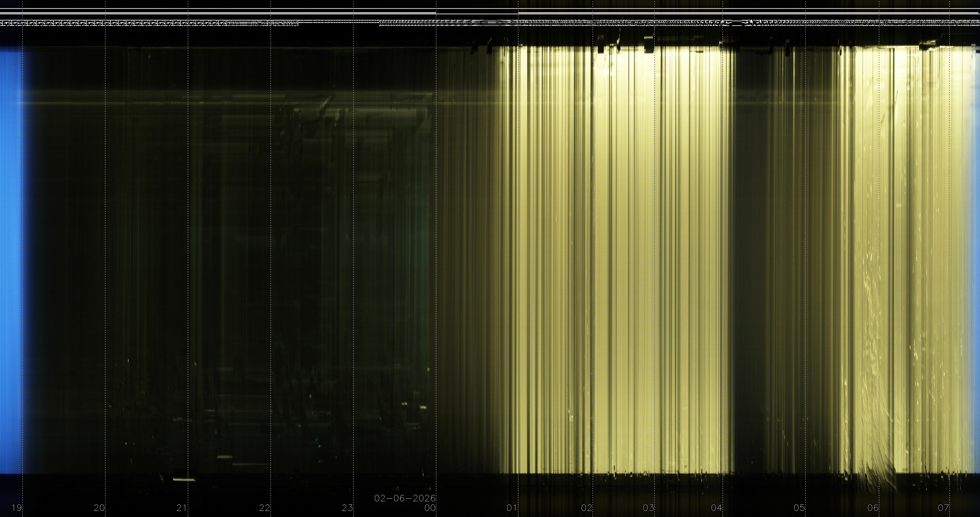Click the 03 hour label

click(648, 507)
